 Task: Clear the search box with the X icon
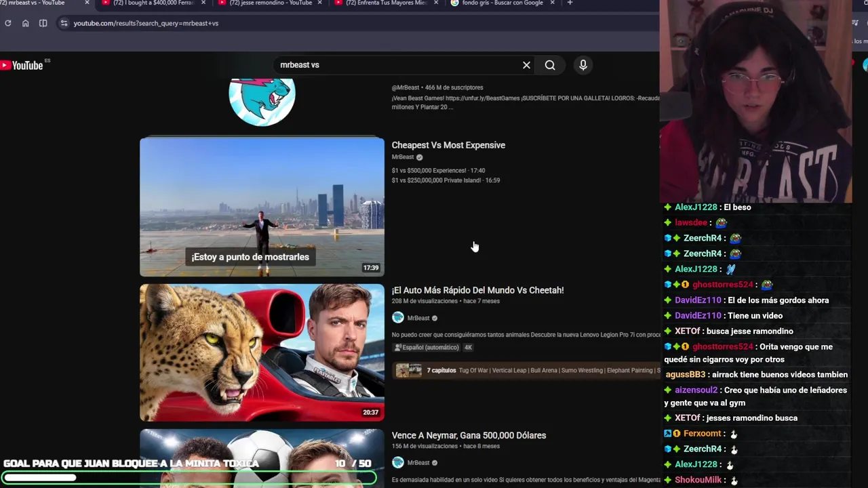tap(526, 65)
